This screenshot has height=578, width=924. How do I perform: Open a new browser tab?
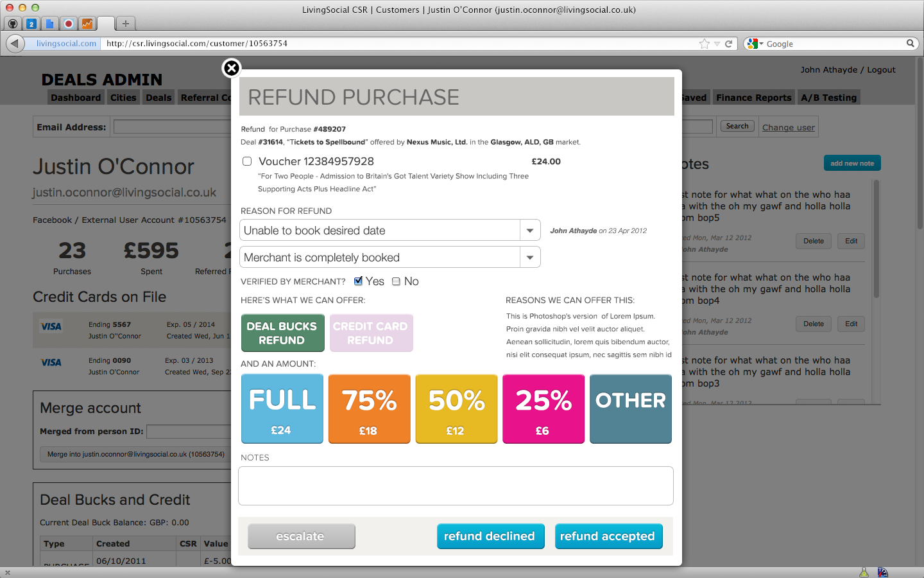coord(126,24)
